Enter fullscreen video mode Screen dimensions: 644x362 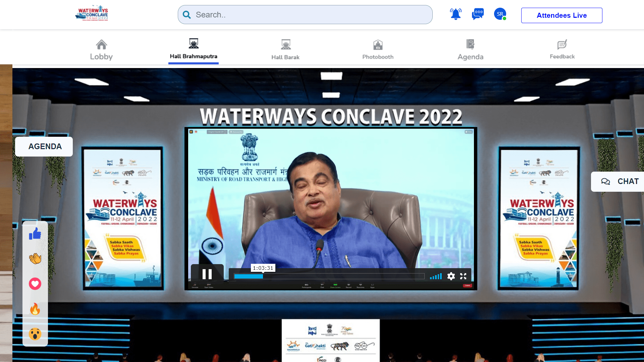click(463, 276)
